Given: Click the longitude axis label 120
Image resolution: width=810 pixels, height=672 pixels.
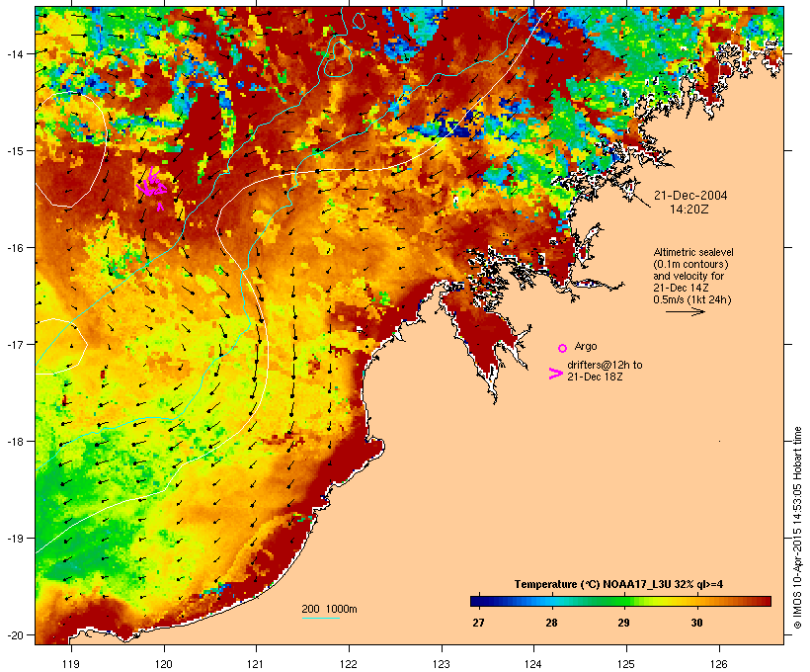Looking at the screenshot, I should coord(164,664).
